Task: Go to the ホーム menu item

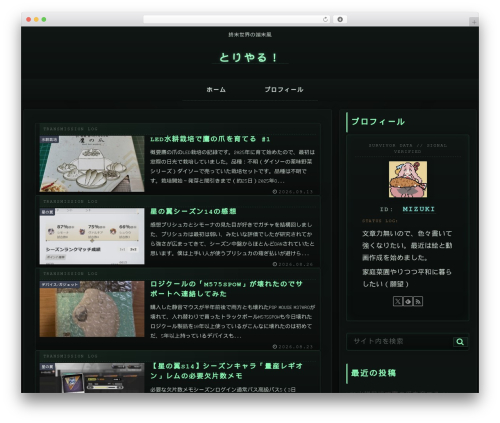Action: pyautogui.click(x=216, y=89)
